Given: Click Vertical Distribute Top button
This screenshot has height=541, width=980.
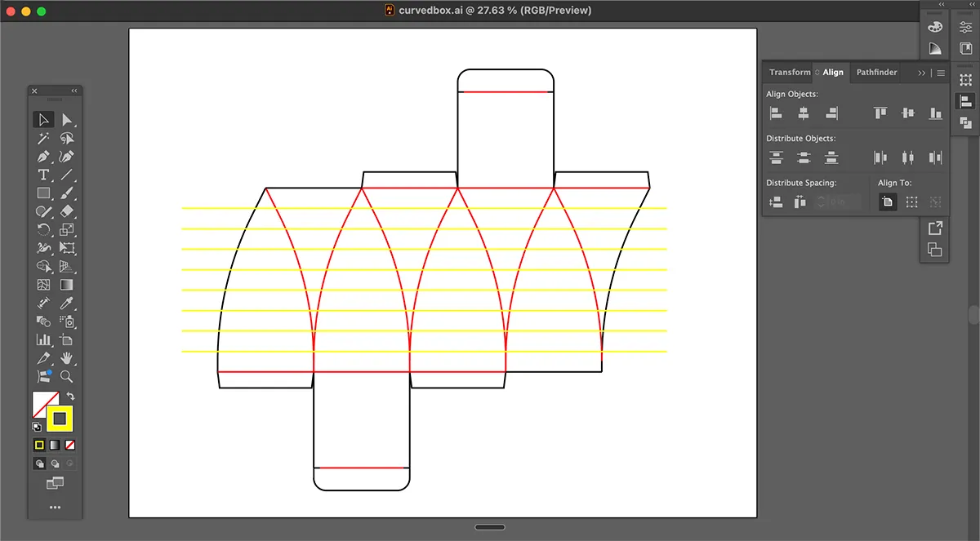Looking at the screenshot, I should pos(776,157).
